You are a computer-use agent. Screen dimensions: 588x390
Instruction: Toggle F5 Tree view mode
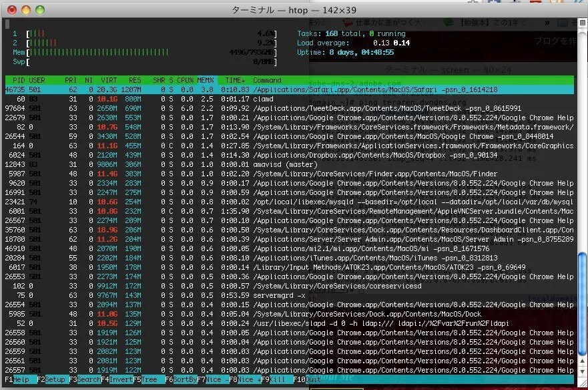pos(148,379)
